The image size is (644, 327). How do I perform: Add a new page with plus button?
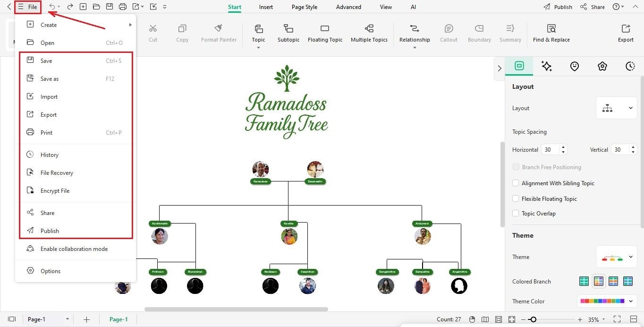[86, 319]
